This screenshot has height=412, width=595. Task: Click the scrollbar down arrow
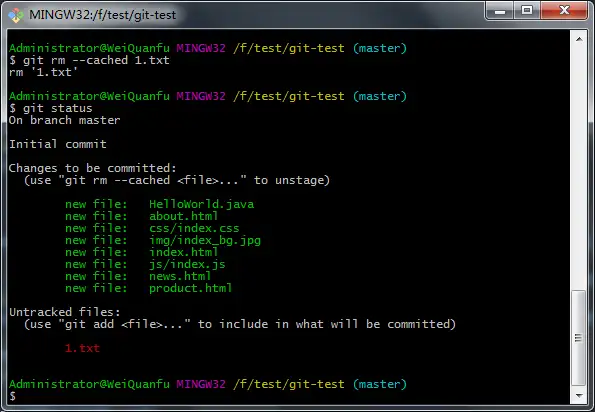579,396
